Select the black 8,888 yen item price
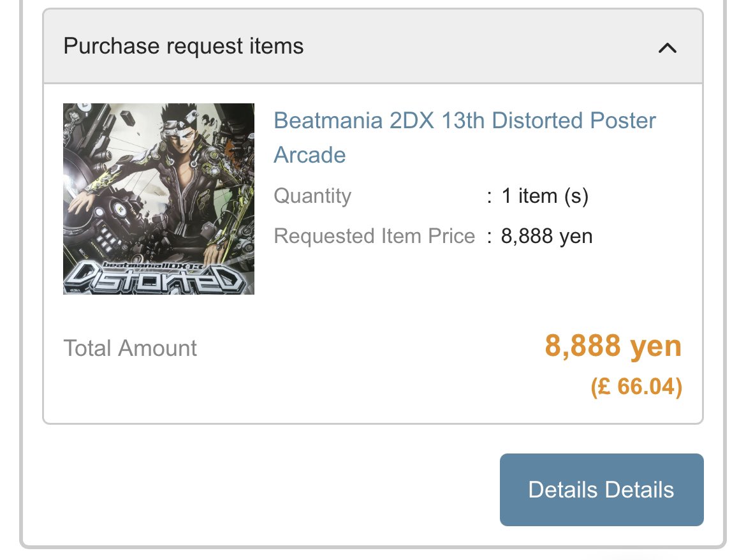The height and width of the screenshot is (560, 746). 546,236
